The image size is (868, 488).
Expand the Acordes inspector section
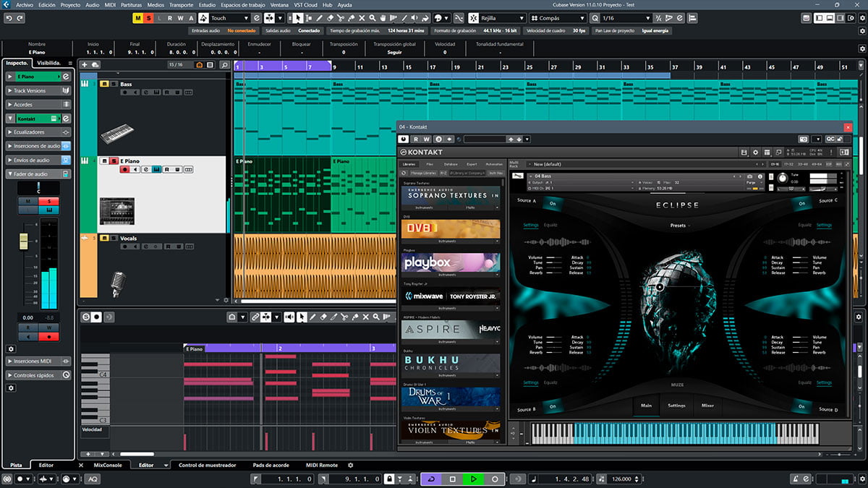click(39, 104)
